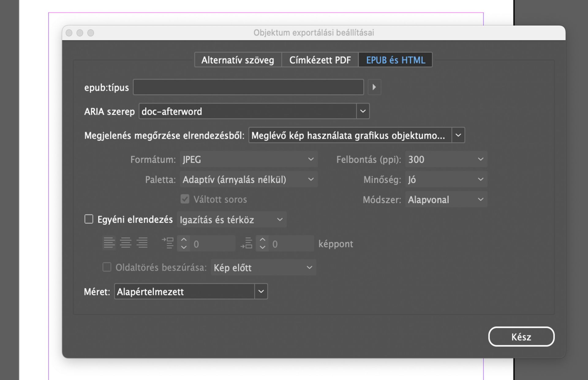Viewport: 588px width, 380px height.
Task: Toggle the Váltott soros checkbox
Action: (184, 199)
